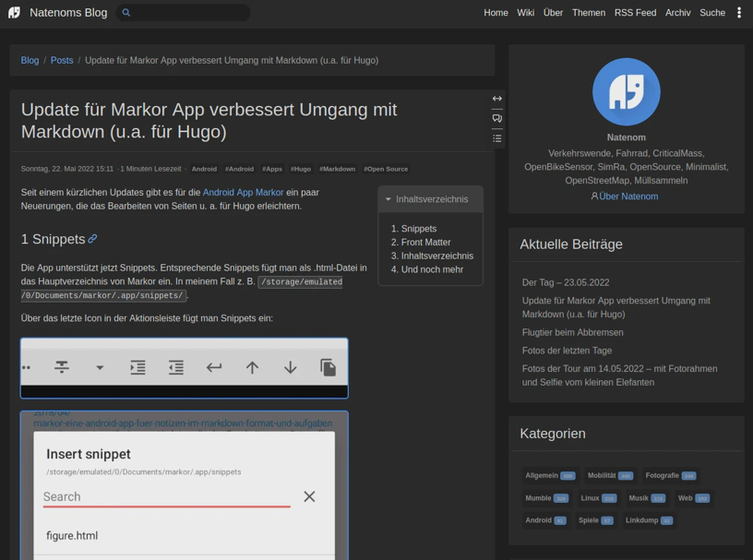Click the #Markdown hashtag tag

(x=337, y=169)
